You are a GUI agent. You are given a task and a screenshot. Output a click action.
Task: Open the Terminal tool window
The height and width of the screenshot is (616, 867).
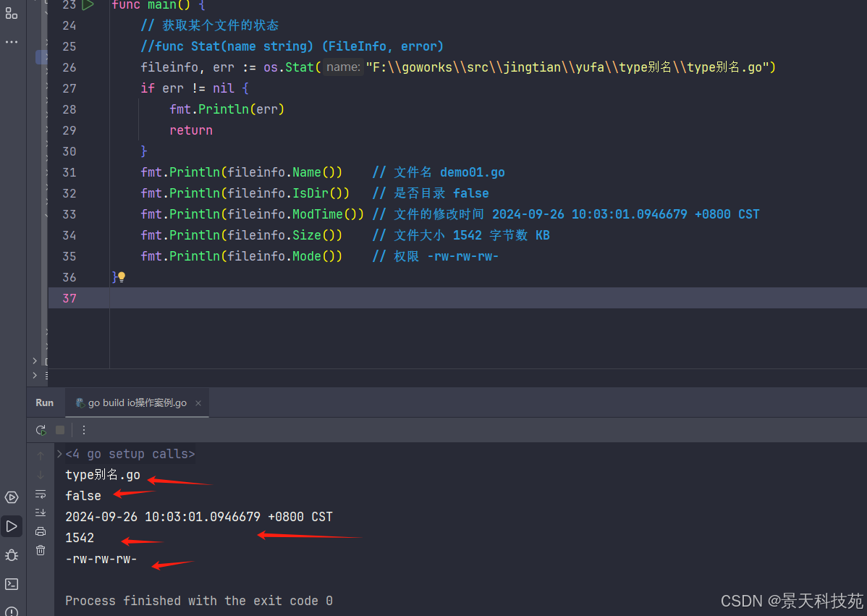(12, 584)
